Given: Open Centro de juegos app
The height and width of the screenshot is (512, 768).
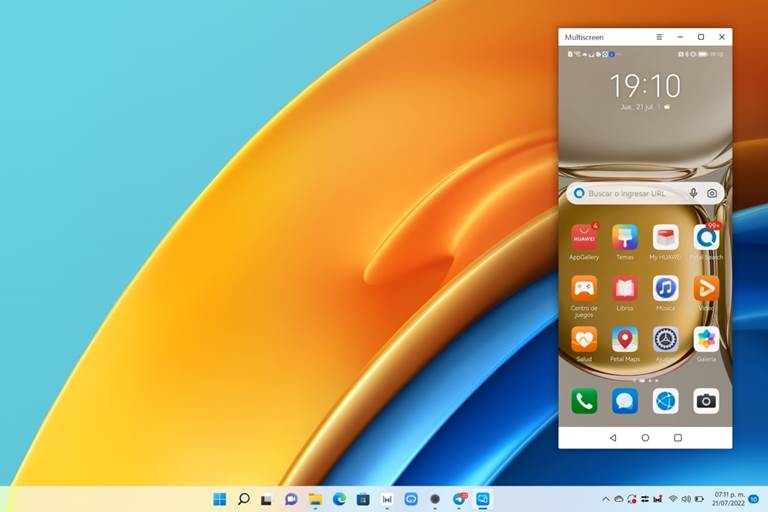Looking at the screenshot, I should 584,289.
